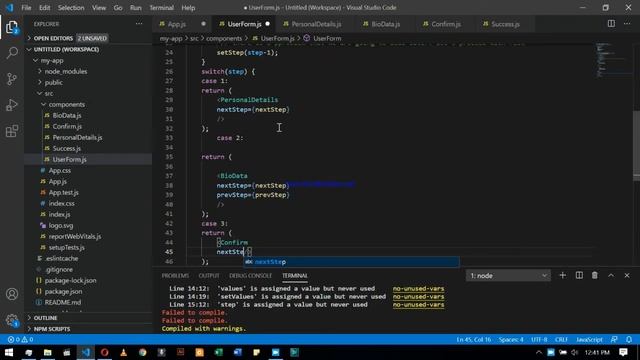Click the CRLF line ending indicator
This screenshot has width=640, height=360.
pos(561,339)
